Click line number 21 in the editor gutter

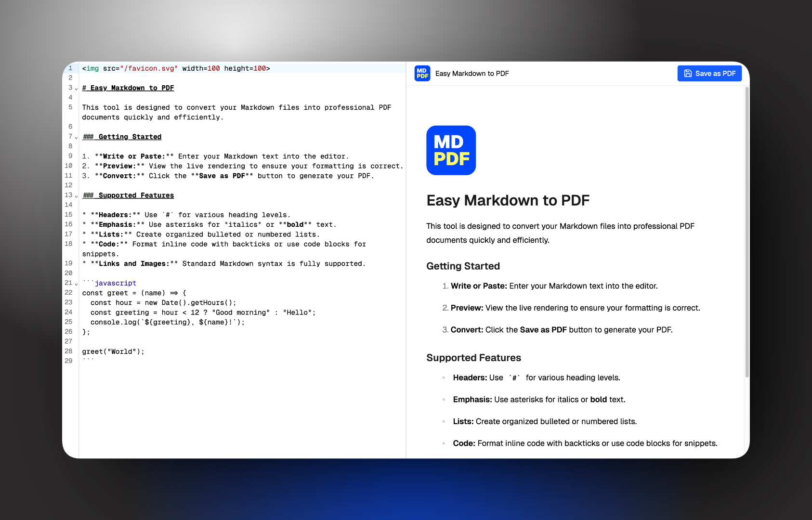click(68, 283)
